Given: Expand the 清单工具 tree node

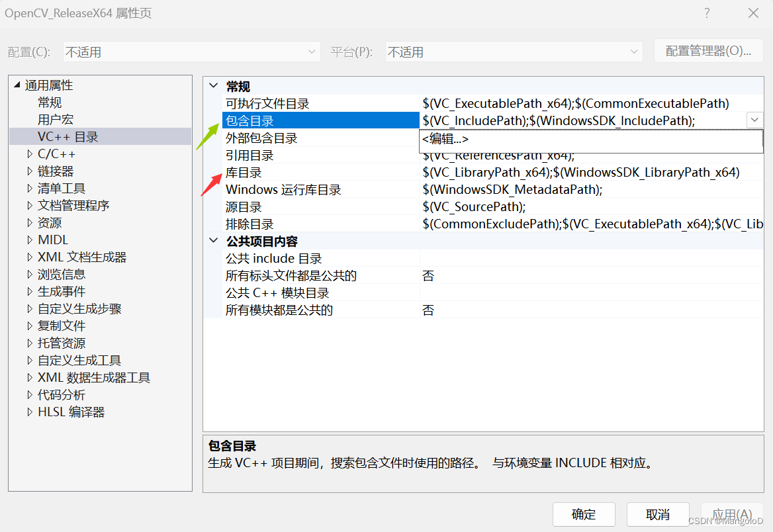Looking at the screenshot, I should (30, 189).
